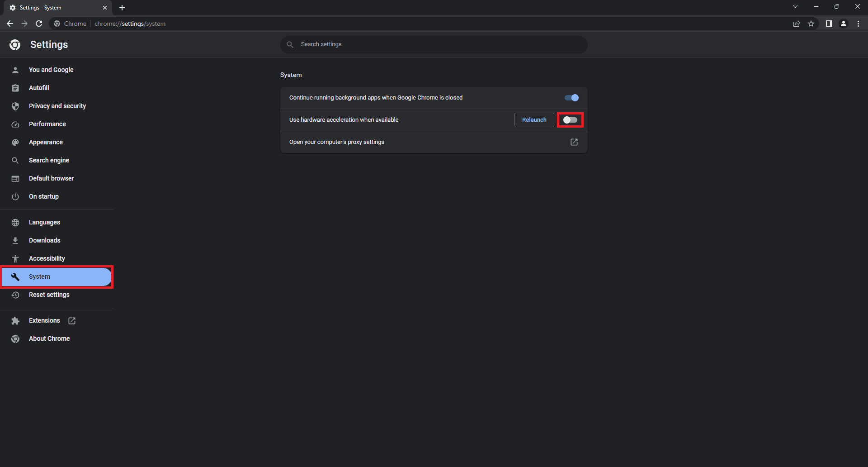Select Appearance in the sidebar

(x=46, y=142)
